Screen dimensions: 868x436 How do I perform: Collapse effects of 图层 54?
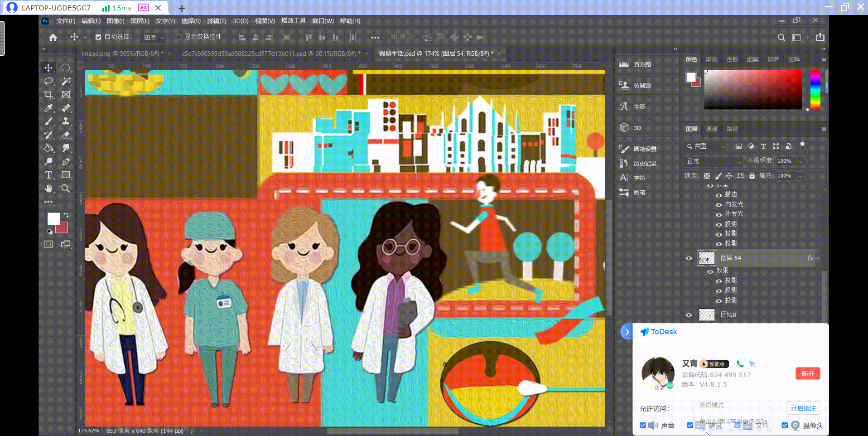[x=818, y=258]
